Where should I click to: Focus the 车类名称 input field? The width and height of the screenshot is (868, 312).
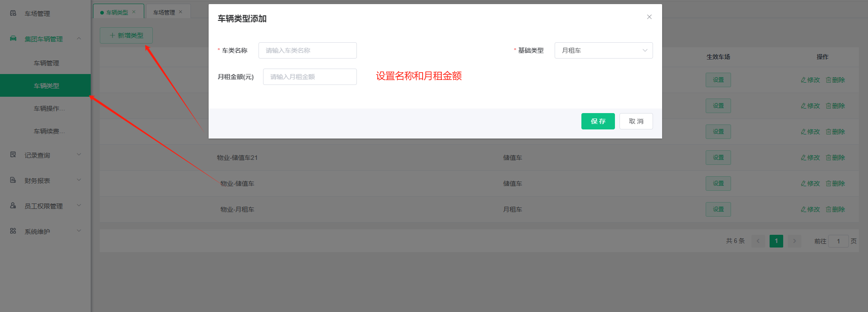[307, 50]
